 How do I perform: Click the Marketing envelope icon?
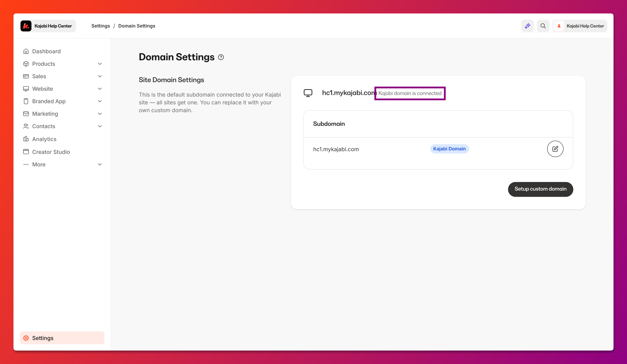(26, 114)
